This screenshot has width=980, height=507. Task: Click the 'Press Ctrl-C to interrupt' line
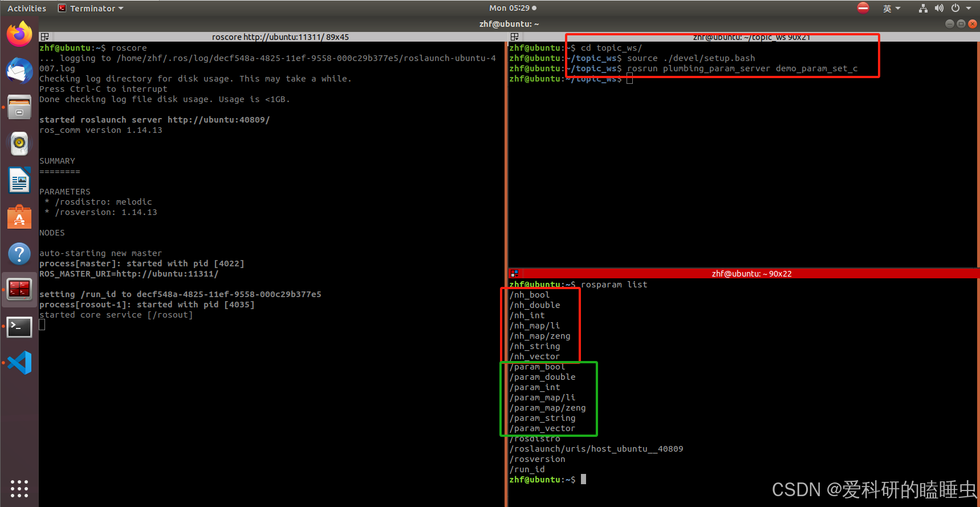[103, 89]
